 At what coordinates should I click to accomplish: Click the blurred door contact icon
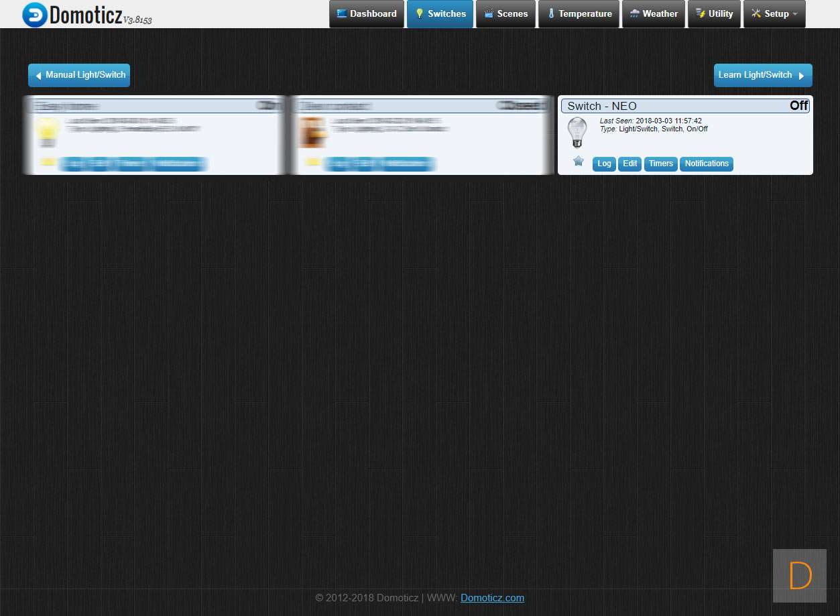pos(312,132)
